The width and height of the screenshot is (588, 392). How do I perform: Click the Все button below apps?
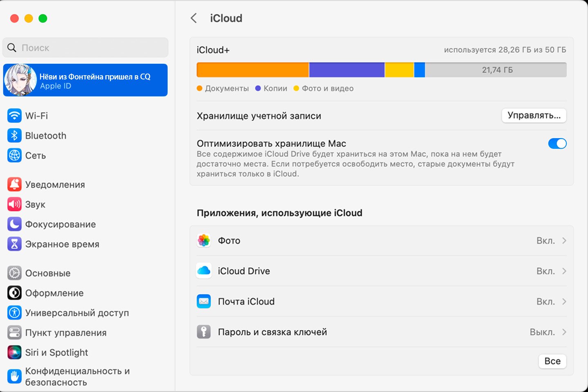point(552,361)
